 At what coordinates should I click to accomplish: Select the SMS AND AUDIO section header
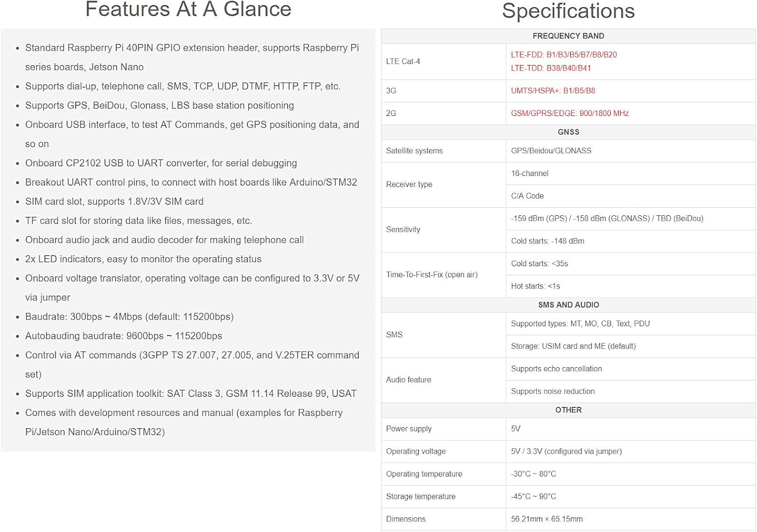[x=568, y=305]
